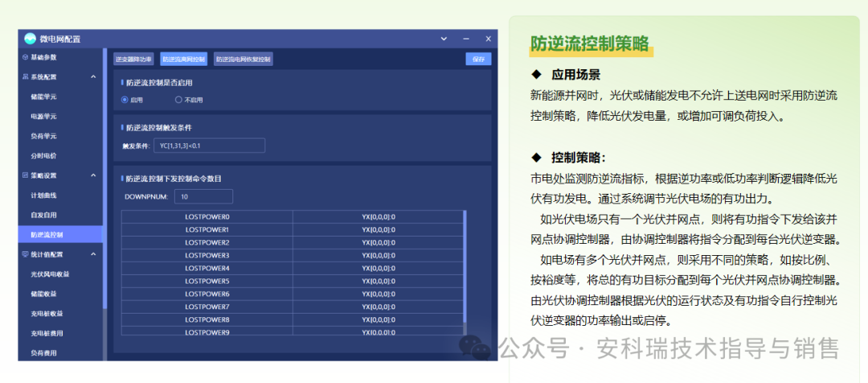Click the 系统配置 section icon
The height and width of the screenshot is (383, 868).
(25, 76)
